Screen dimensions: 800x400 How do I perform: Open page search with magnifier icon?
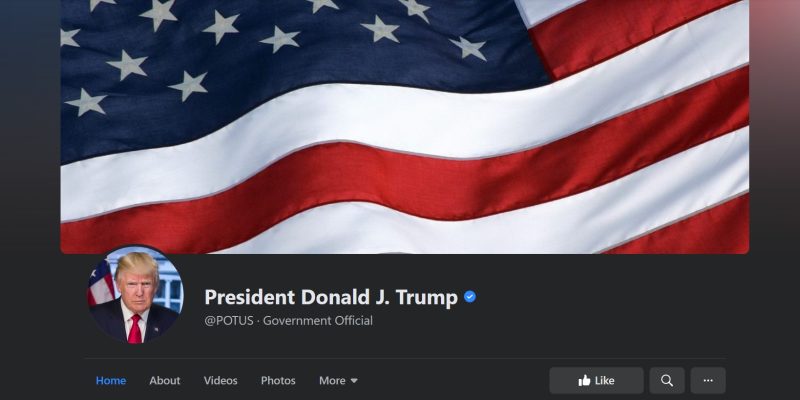click(667, 381)
